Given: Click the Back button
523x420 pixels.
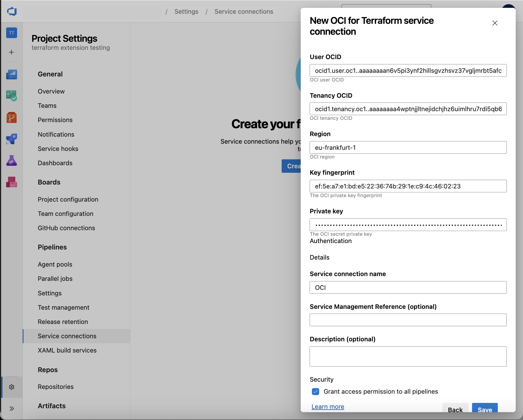Looking at the screenshot, I should coord(455,409).
